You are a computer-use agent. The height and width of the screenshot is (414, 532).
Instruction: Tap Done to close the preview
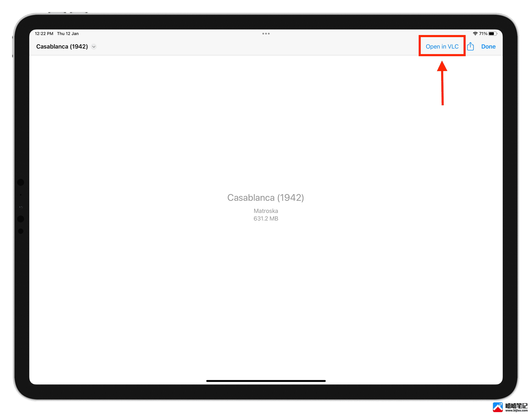pyautogui.click(x=488, y=46)
